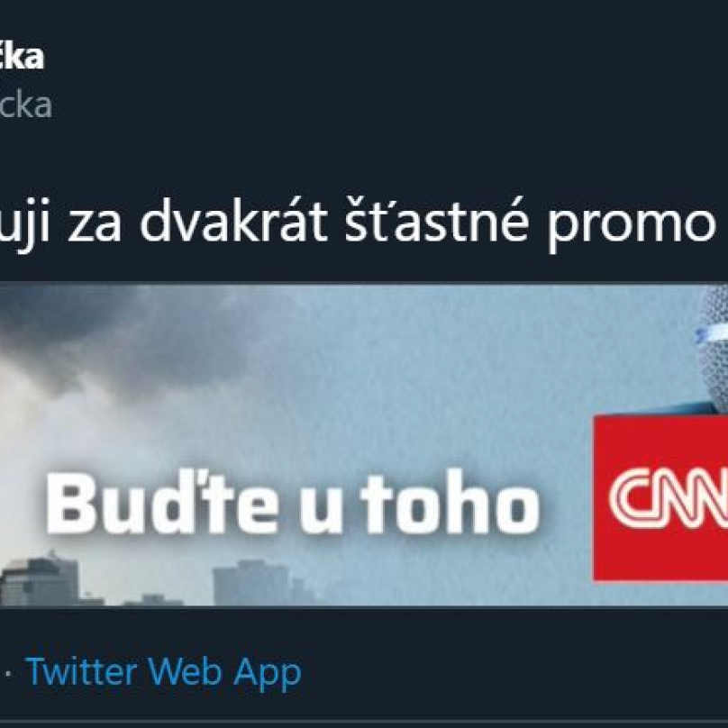
Task: Open the attached CNN promo image
Action: (x=364, y=444)
